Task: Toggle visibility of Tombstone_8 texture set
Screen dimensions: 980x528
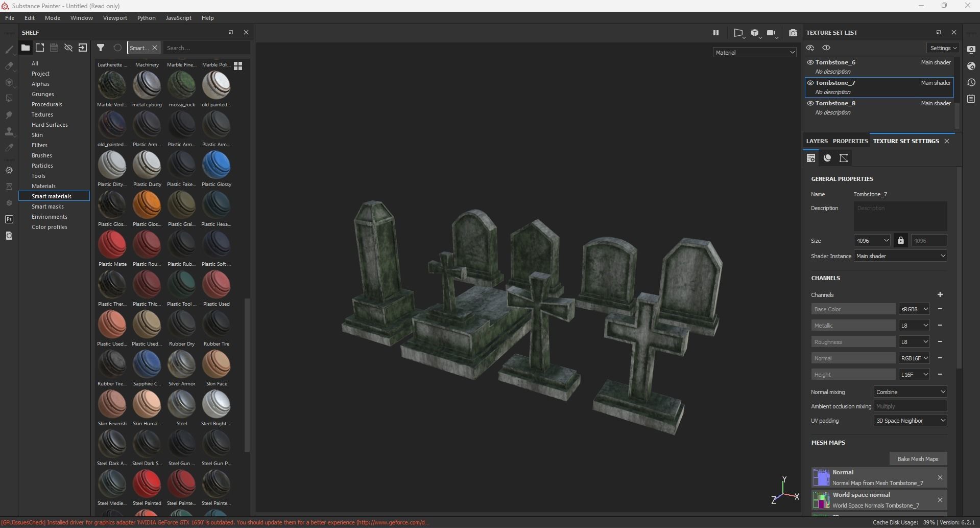Action: (x=810, y=103)
